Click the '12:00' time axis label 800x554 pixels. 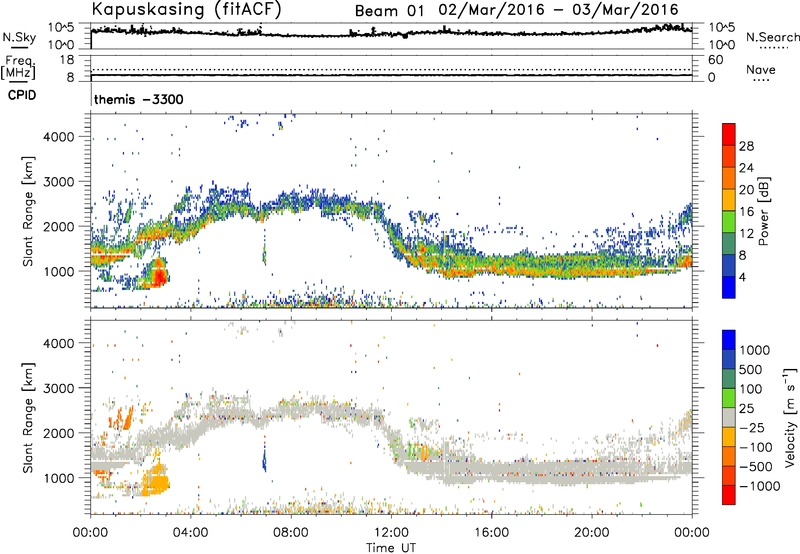pyautogui.click(x=391, y=533)
